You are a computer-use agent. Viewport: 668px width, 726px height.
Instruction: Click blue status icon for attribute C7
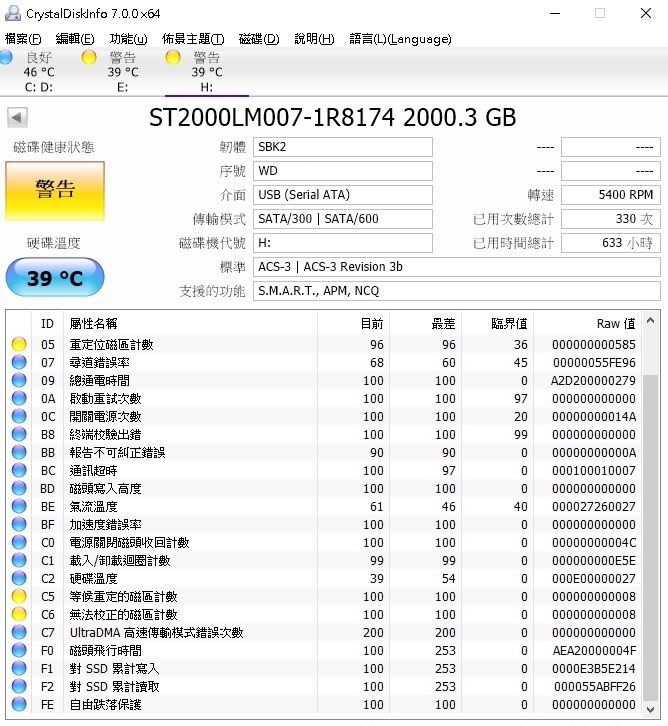(19, 632)
